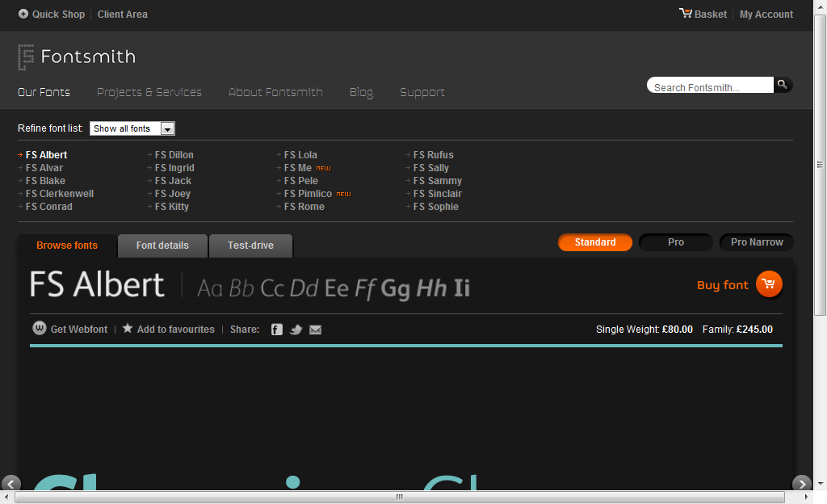Viewport: 827px width, 504px height.
Task: Go to next slide arrow
Action: point(802,484)
